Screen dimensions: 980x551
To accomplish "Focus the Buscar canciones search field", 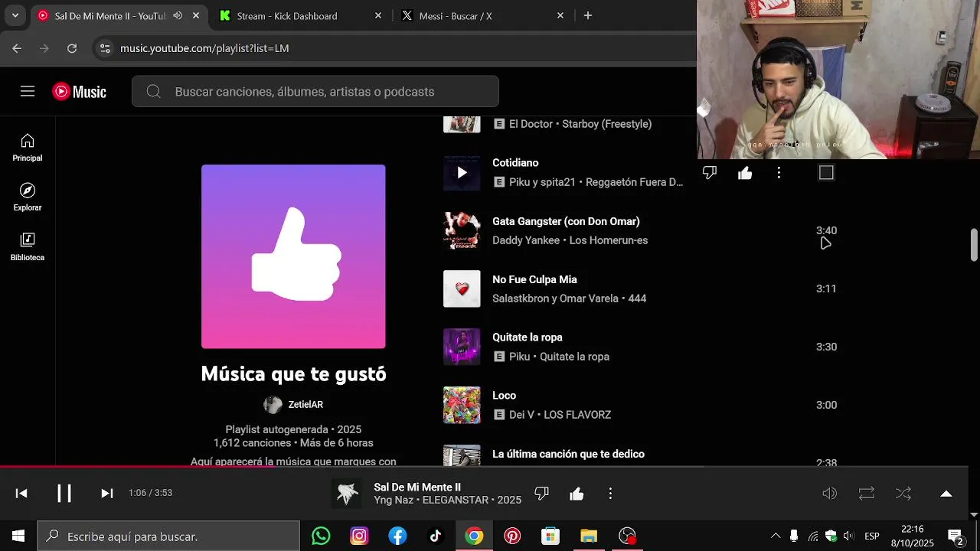I will 315,92.
